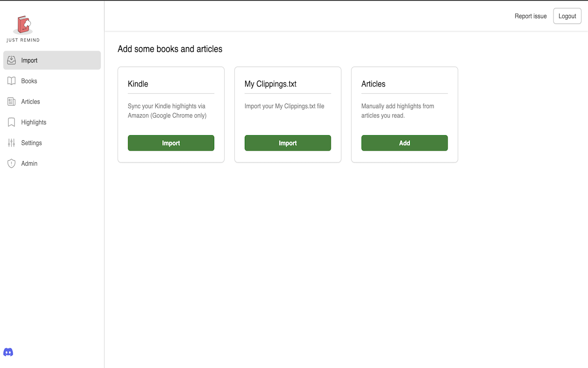Click the Import sidebar entry
This screenshot has width=588, height=368.
click(x=29, y=60)
